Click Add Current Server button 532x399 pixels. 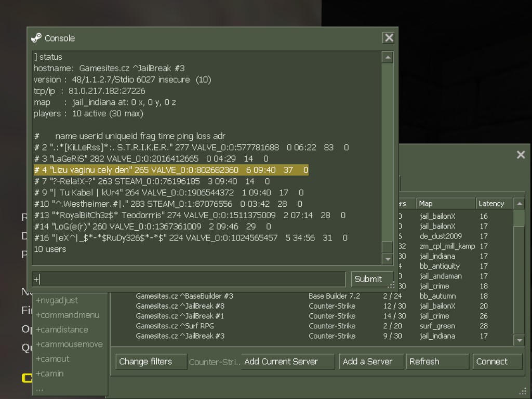coord(288,362)
